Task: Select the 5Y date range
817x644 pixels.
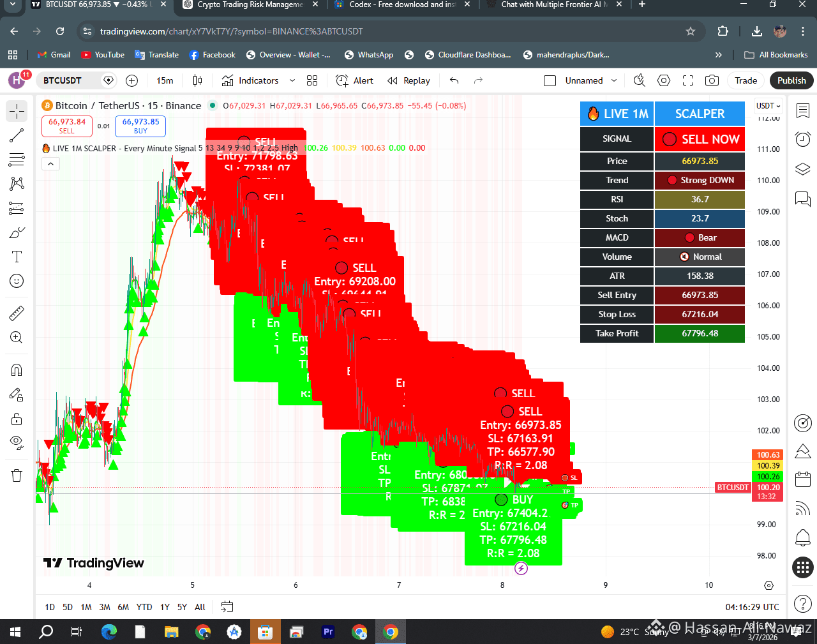Action: tap(182, 607)
